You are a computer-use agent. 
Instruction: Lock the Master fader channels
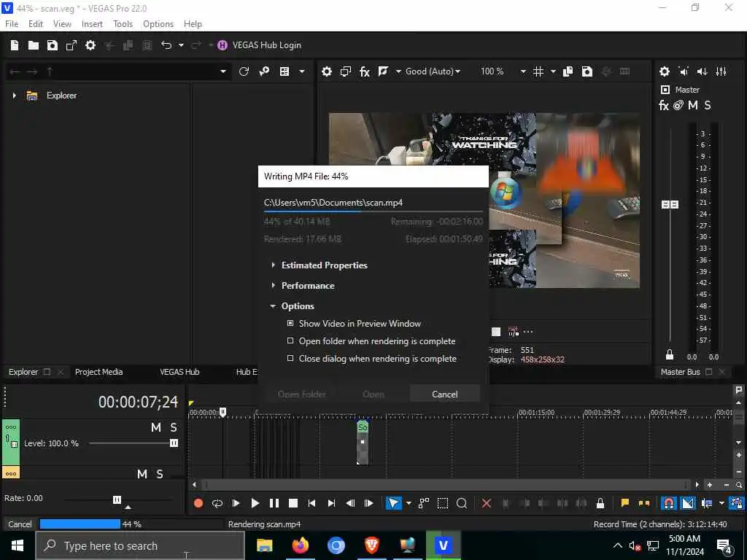(x=670, y=355)
